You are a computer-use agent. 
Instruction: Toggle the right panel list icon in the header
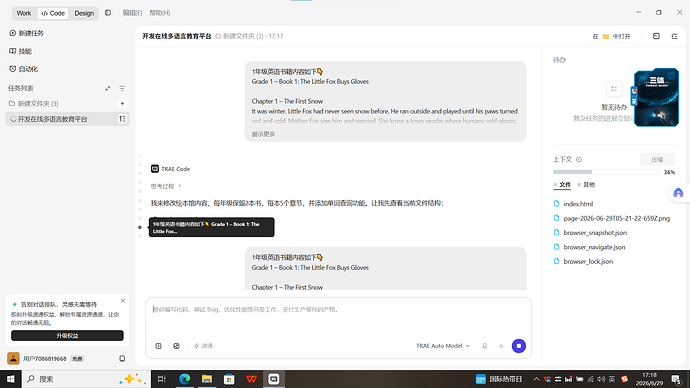pos(674,36)
